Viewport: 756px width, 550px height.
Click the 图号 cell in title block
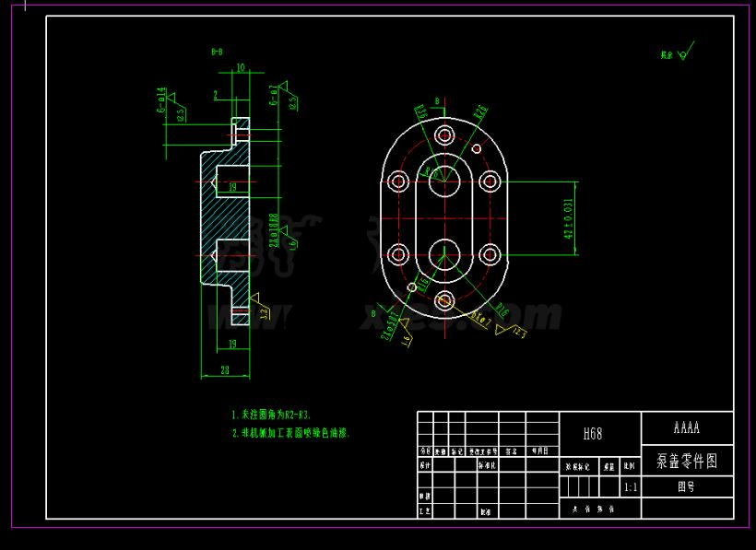point(686,487)
